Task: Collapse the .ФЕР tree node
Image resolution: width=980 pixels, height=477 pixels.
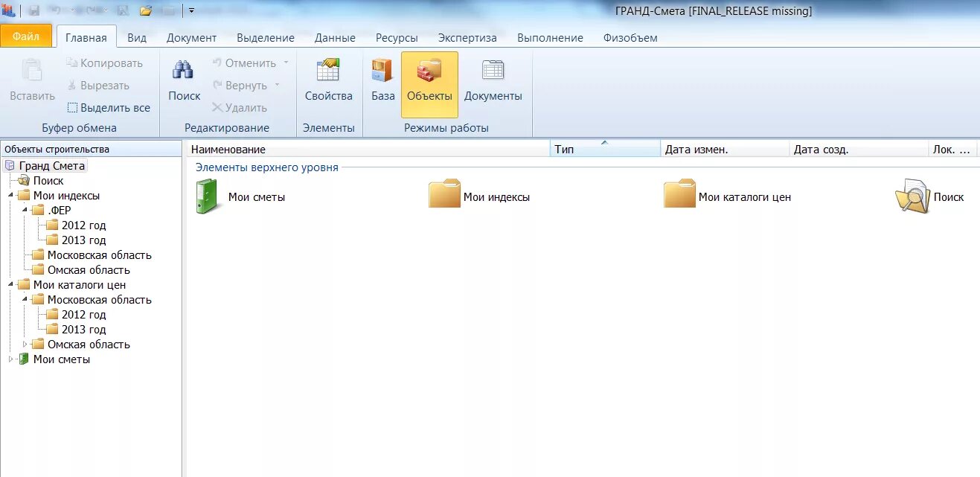Action: [25, 211]
